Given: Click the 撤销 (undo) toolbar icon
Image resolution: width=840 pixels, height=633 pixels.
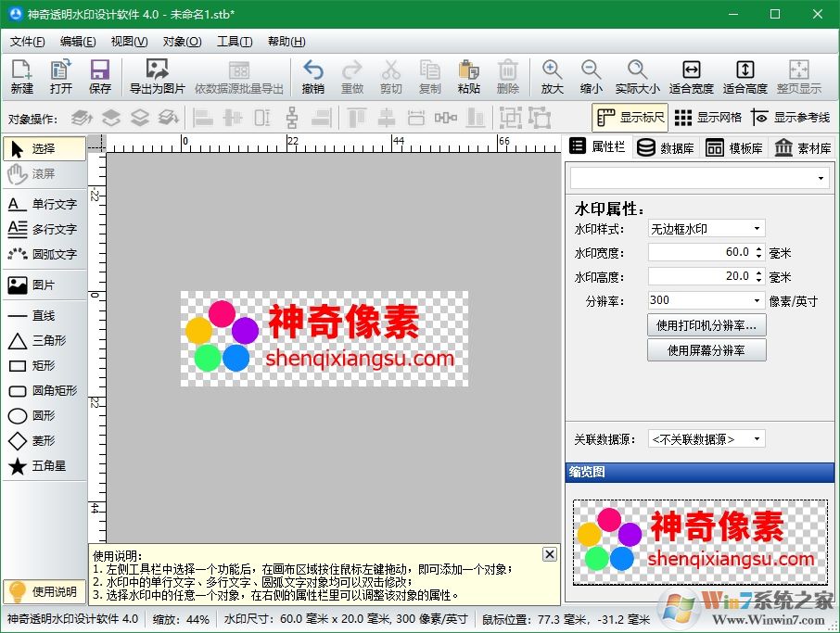Looking at the screenshot, I should (x=312, y=76).
